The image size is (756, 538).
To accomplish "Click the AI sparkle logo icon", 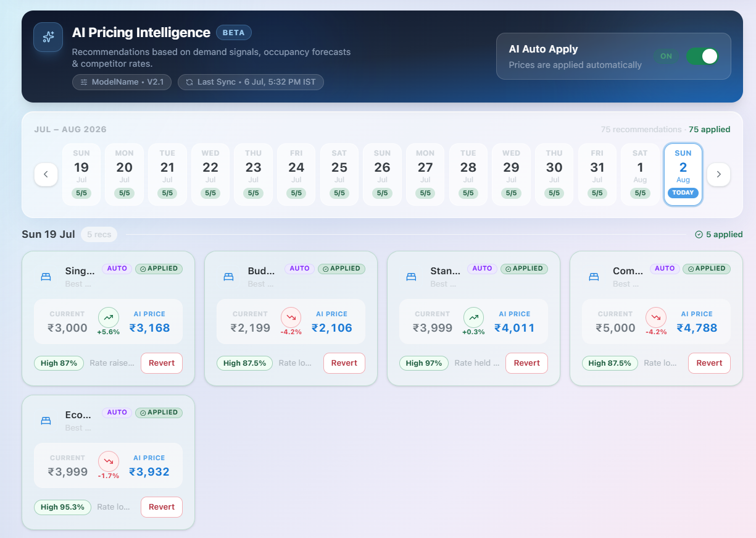I will 48,37.
